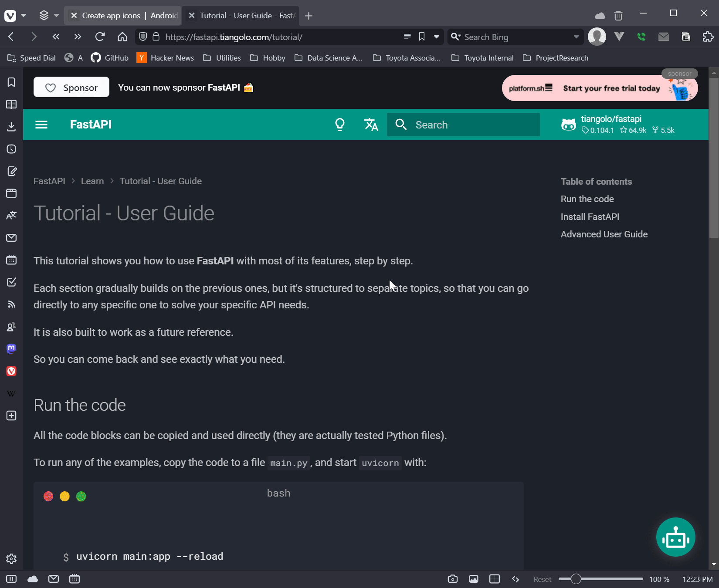Open the Bookmarks panel in the sidebar

(11, 82)
